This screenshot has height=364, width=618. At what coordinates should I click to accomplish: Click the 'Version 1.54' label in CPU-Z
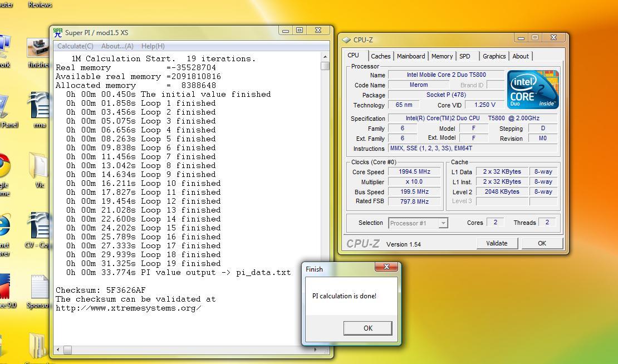(x=404, y=244)
